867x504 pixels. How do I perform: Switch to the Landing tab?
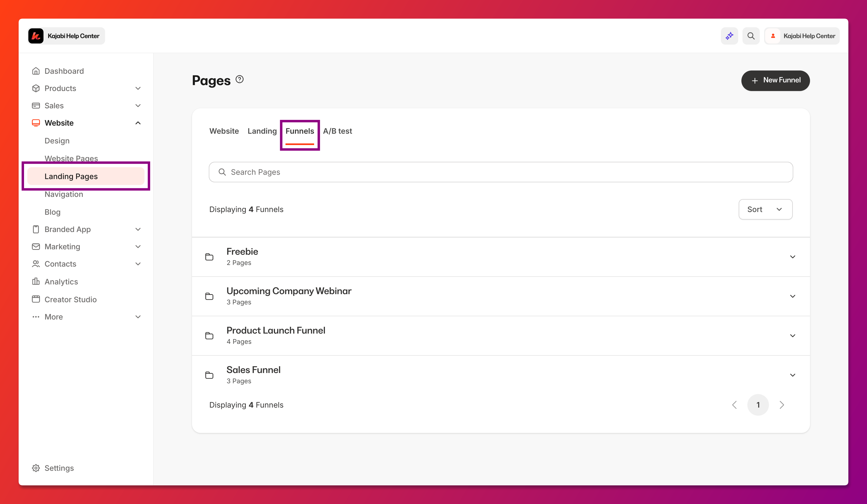[x=262, y=131]
